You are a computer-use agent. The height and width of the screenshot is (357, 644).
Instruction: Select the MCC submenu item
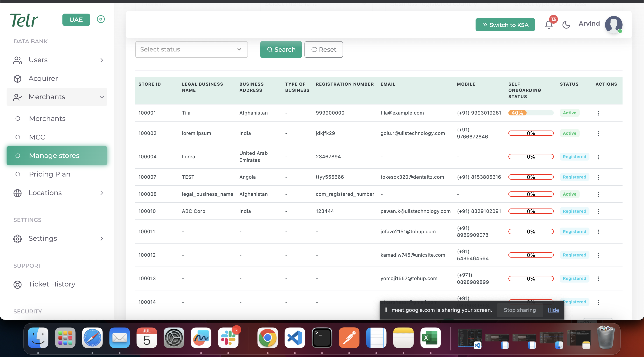pos(37,137)
